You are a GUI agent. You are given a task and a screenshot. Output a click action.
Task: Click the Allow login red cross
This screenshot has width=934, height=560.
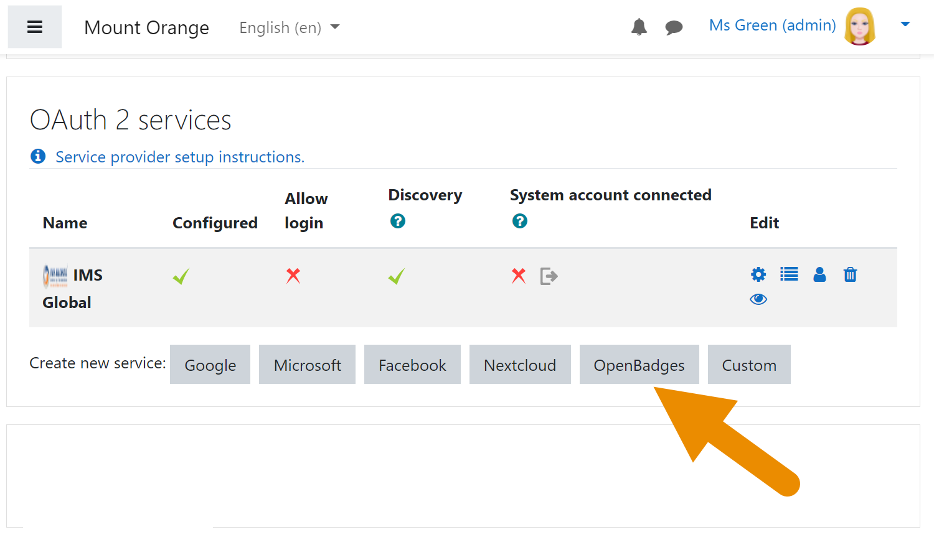(293, 275)
